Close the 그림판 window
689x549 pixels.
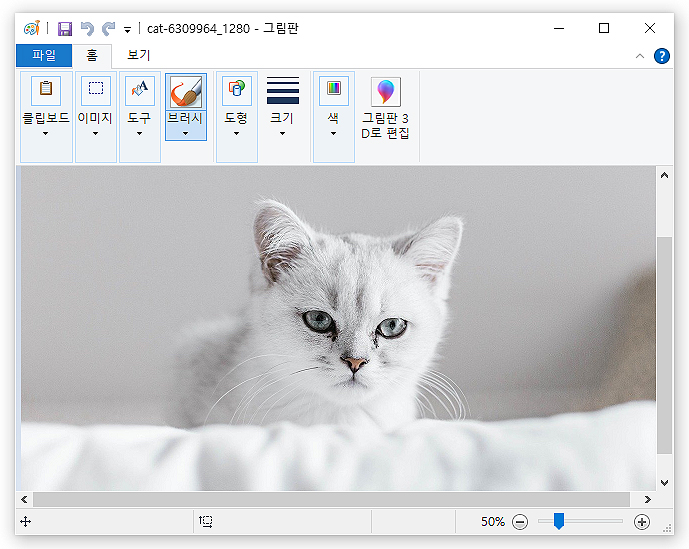(x=650, y=29)
